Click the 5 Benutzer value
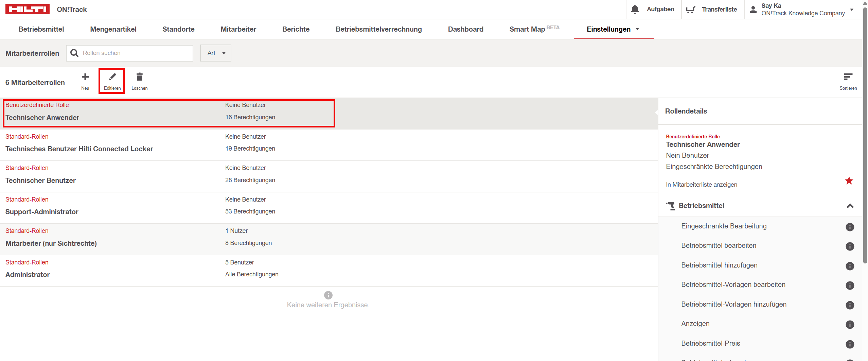The image size is (868, 361). tap(240, 262)
